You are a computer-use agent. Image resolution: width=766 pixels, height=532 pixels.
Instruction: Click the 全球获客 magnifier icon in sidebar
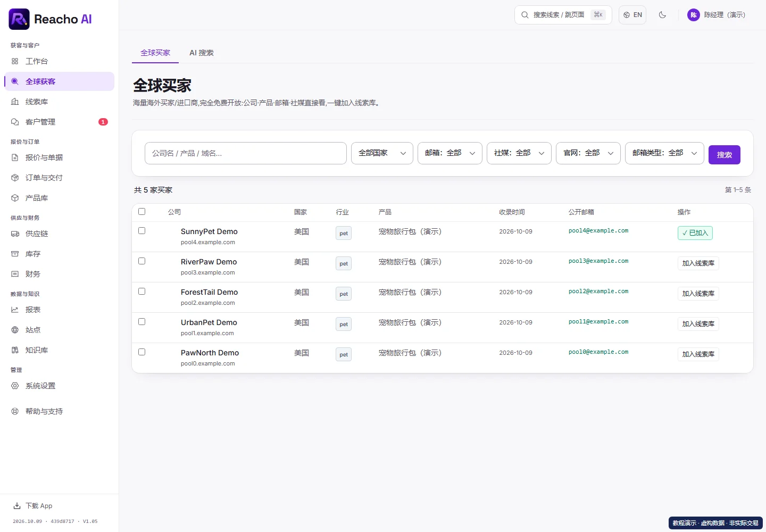(15, 81)
